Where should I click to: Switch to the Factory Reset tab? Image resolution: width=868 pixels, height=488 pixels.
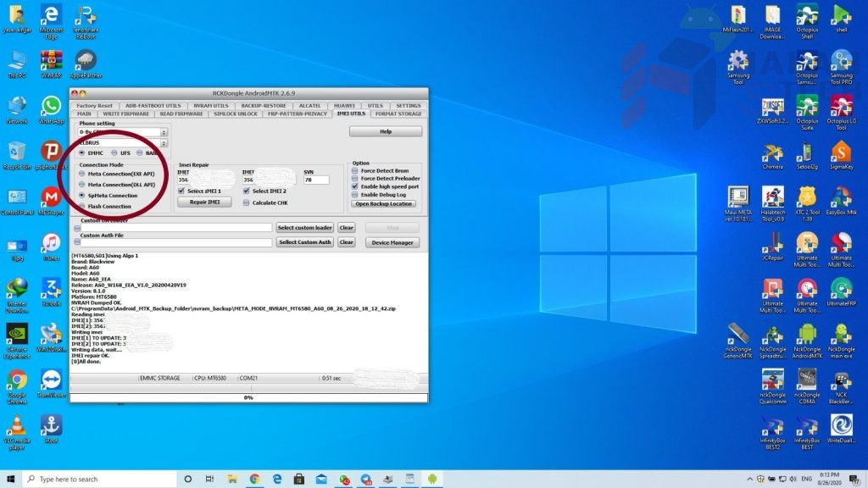pyautogui.click(x=94, y=106)
